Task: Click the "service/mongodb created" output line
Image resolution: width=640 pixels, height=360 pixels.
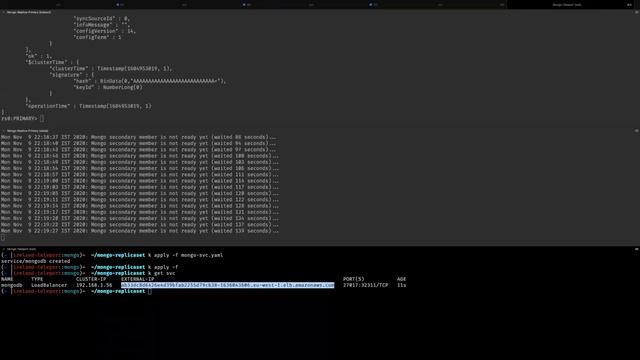Action: click(36, 261)
